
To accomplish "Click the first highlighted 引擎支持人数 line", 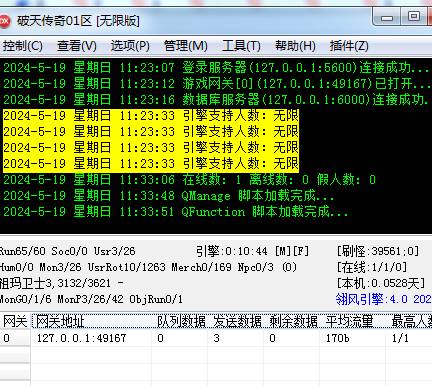I will [x=151, y=116].
